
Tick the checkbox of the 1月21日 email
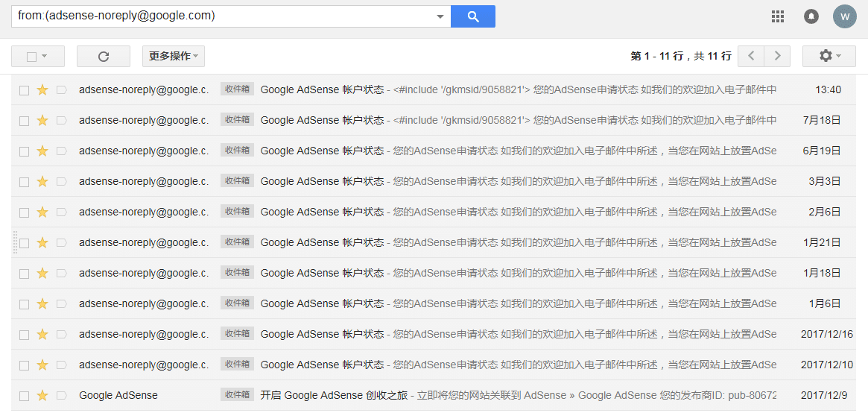click(25, 243)
